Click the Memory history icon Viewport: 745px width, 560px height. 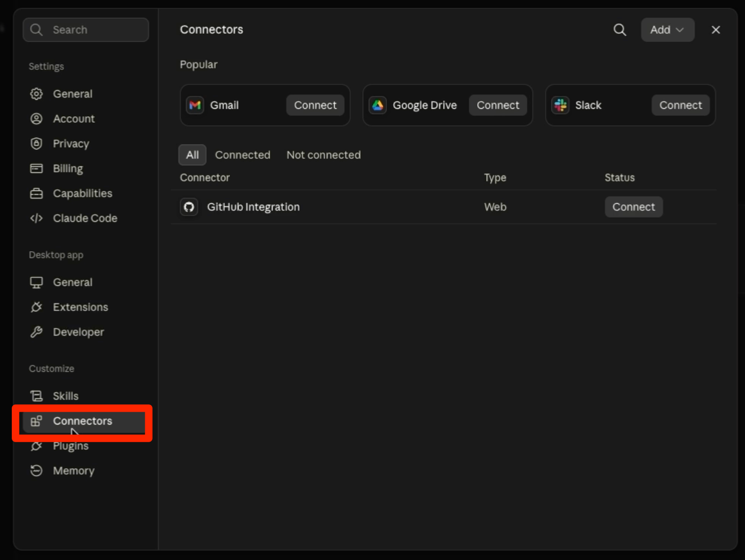pyautogui.click(x=36, y=470)
